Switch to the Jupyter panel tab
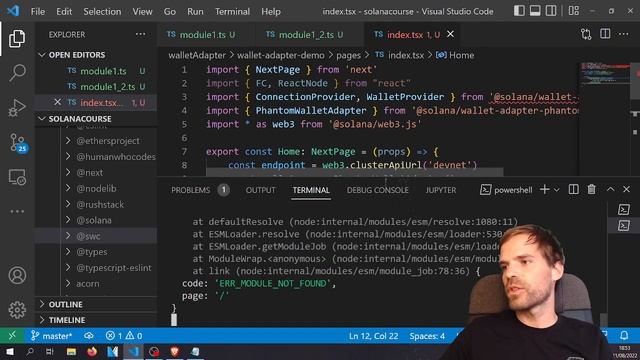640x360 pixels. coord(441,190)
